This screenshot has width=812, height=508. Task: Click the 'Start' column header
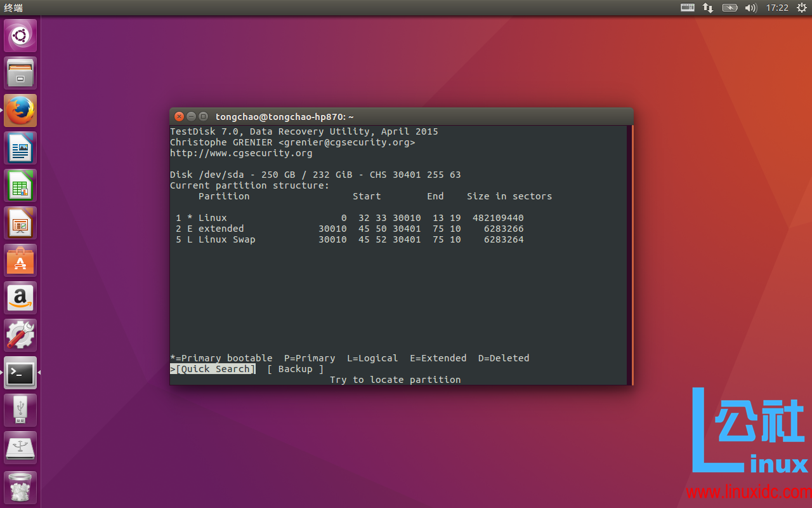(x=367, y=196)
